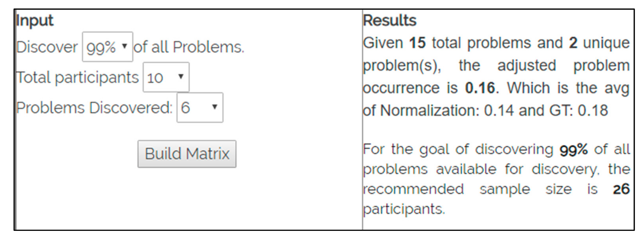Open the Discover 99% percentage dropdown
This screenshot has width=644, height=243.
(x=107, y=47)
